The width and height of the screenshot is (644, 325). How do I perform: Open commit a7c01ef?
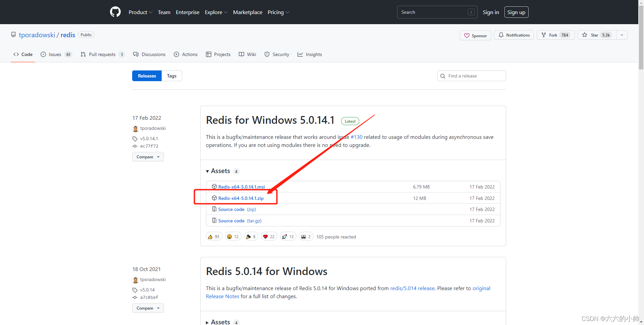pos(149,297)
